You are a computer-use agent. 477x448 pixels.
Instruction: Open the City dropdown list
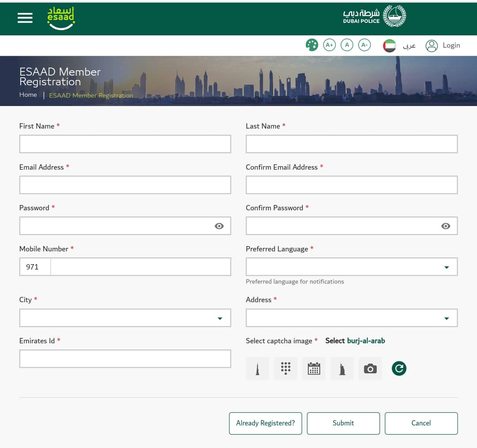coord(220,318)
